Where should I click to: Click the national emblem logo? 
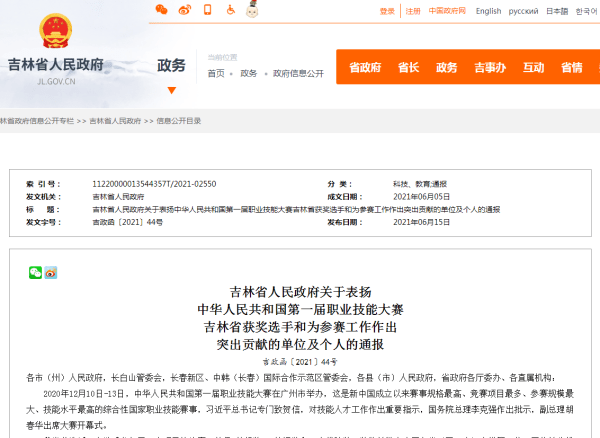pyautogui.click(x=56, y=32)
